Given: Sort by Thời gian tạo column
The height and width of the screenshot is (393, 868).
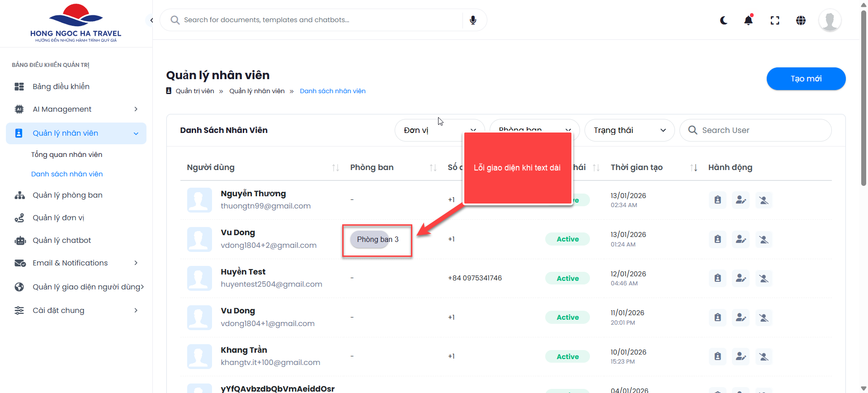Looking at the screenshot, I should tap(693, 168).
